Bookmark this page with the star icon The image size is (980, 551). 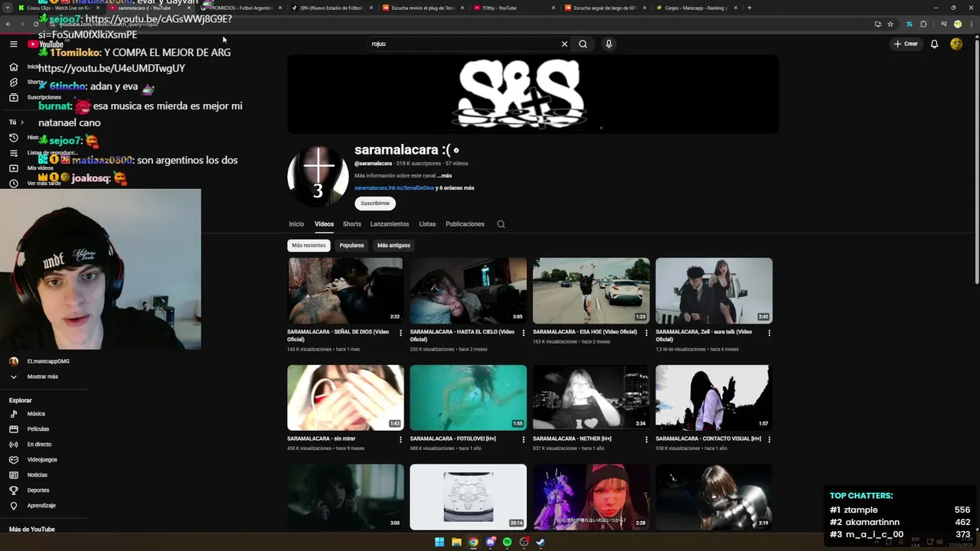tap(890, 24)
